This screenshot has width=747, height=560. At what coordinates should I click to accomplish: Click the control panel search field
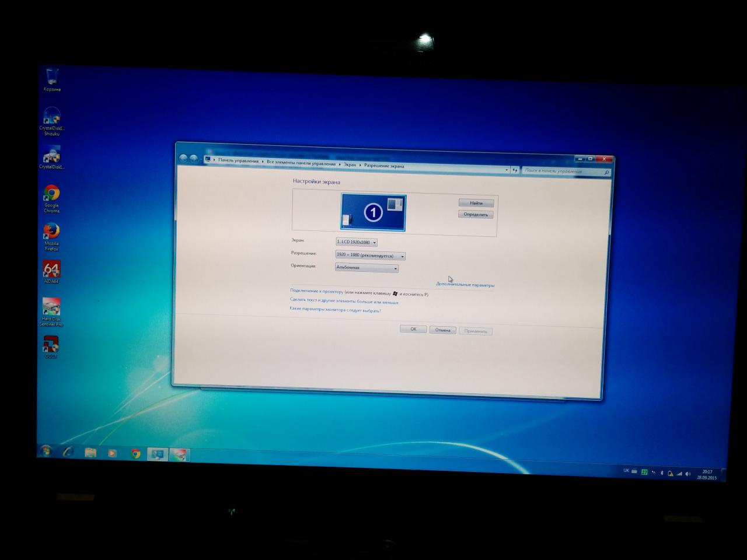(x=563, y=171)
